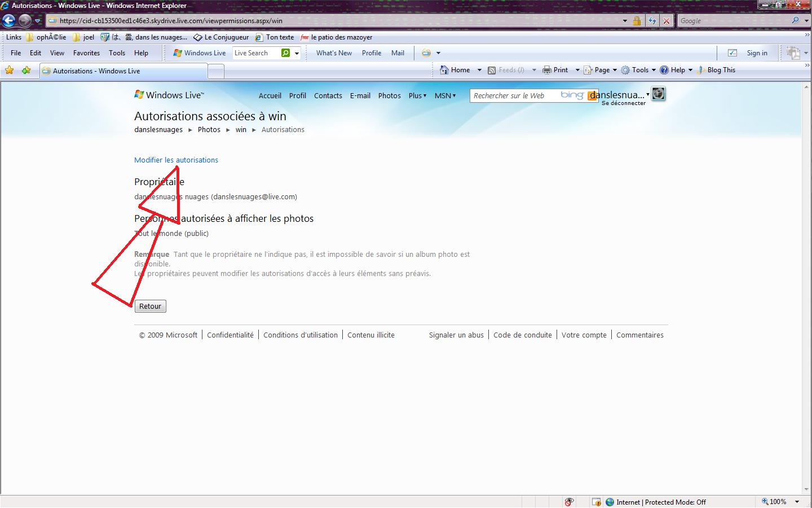Viewport: 812px width, 508px height.
Task: Open the Ton texte favorite
Action: (x=275, y=37)
